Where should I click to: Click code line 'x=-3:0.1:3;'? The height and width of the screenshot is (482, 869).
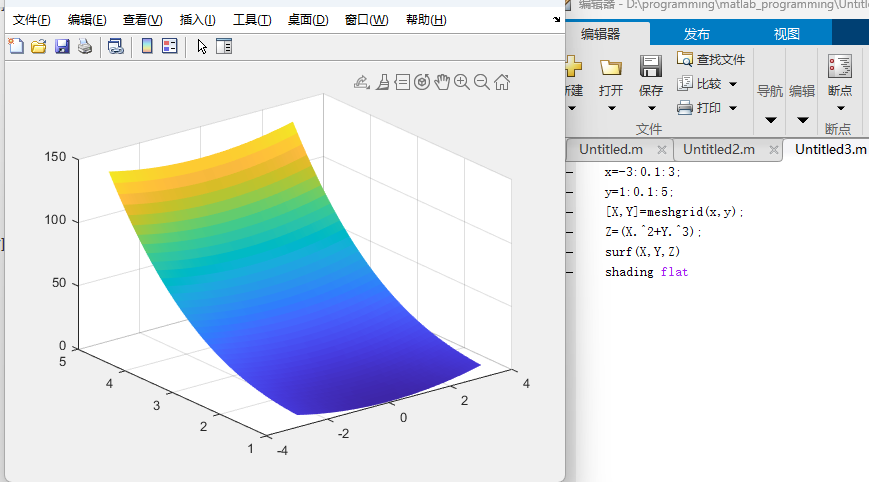click(x=642, y=172)
